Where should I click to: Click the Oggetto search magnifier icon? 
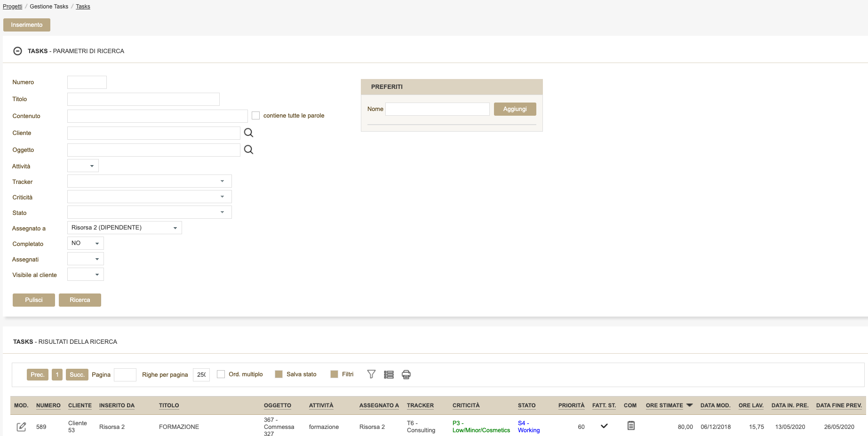pyautogui.click(x=248, y=150)
